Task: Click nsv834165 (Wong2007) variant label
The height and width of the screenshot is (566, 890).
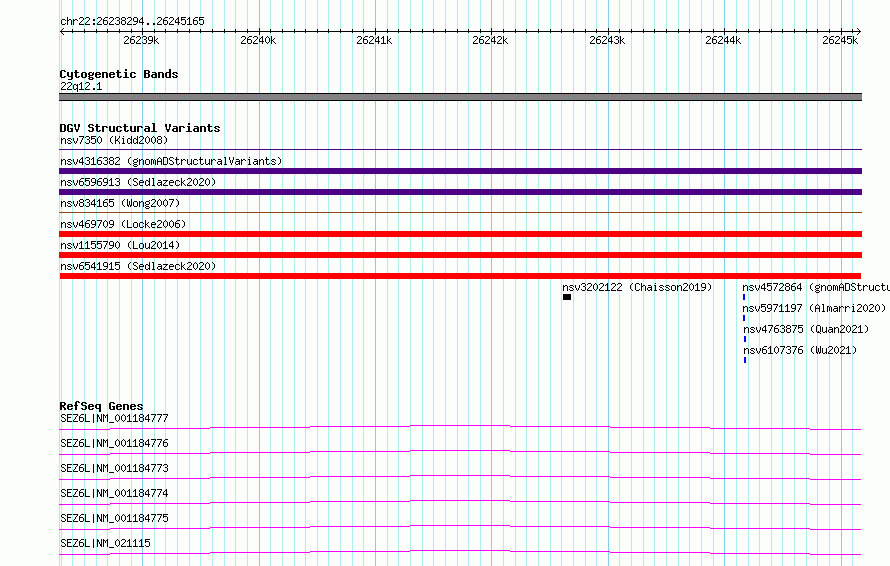Action: [120, 203]
